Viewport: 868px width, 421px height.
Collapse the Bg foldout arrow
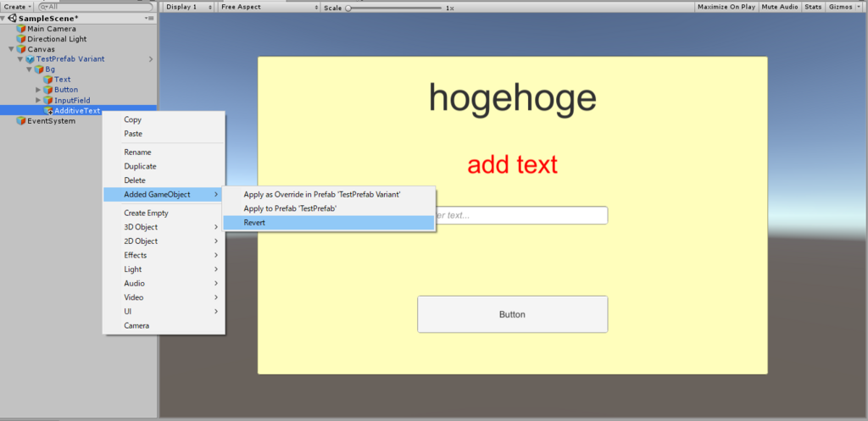pos(30,69)
